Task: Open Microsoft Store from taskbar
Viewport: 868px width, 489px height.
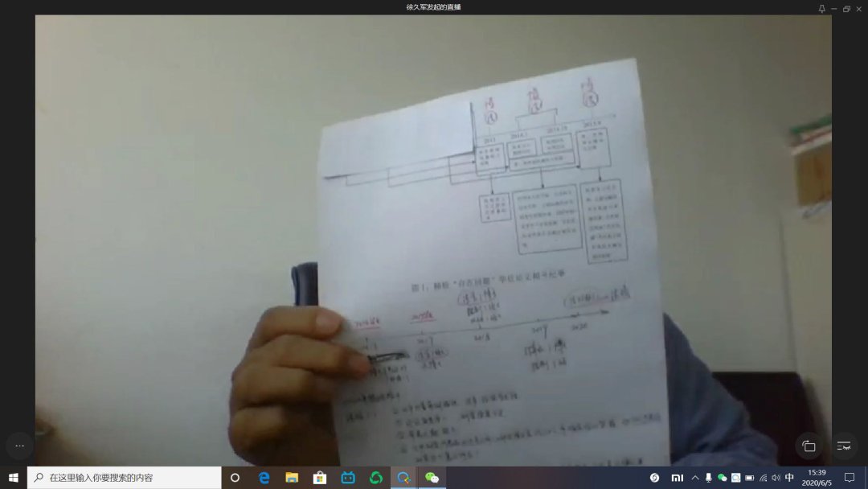Action: [x=320, y=478]
